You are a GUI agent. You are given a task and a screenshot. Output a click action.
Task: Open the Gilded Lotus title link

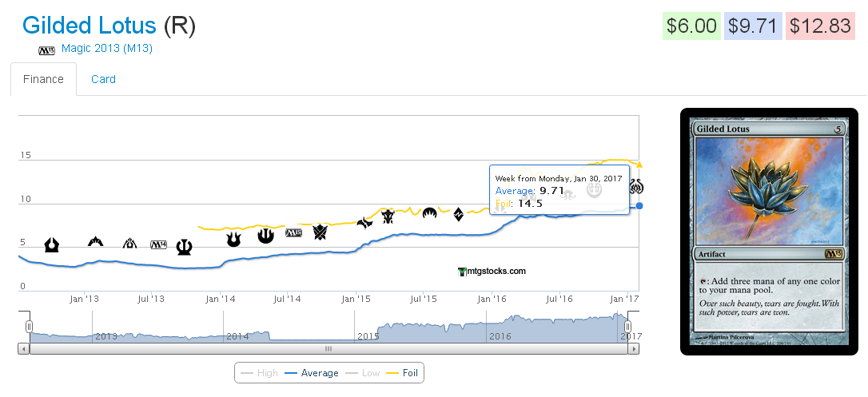pyautogui.click(x=90, y=26)
